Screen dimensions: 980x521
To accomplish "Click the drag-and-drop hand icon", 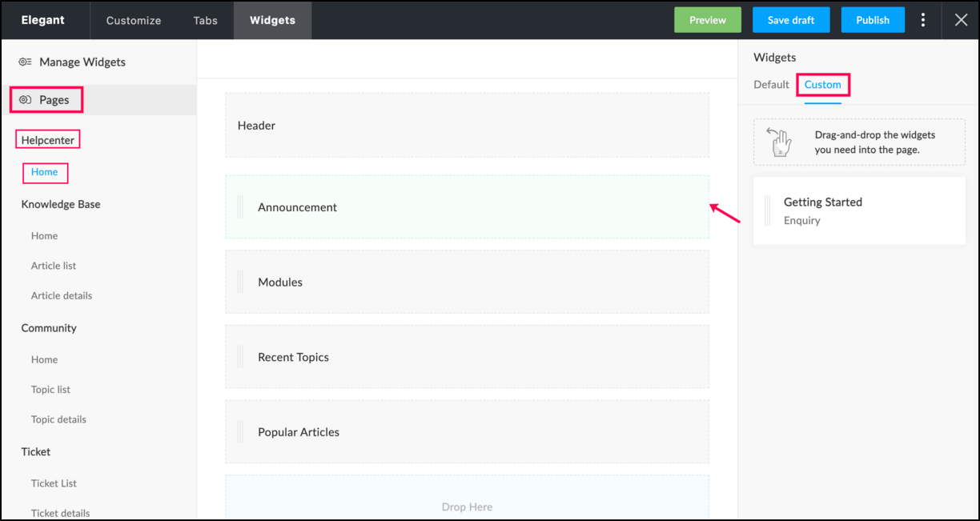I will [779, 142].
